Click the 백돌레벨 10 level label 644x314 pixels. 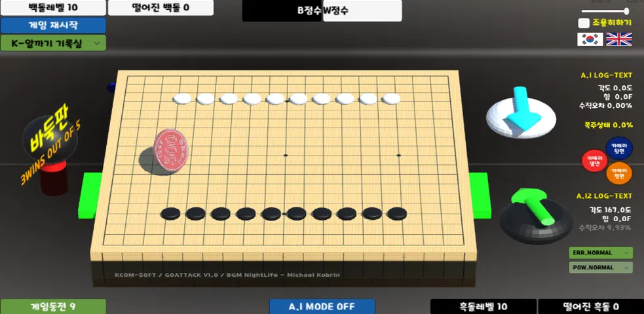pyautogui.click(x=53, y=7)
